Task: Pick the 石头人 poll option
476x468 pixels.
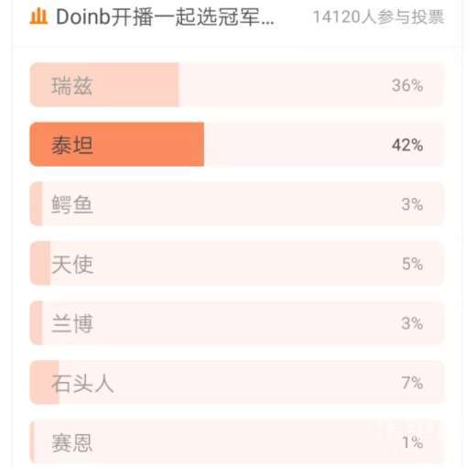Action: coord(236,382)
